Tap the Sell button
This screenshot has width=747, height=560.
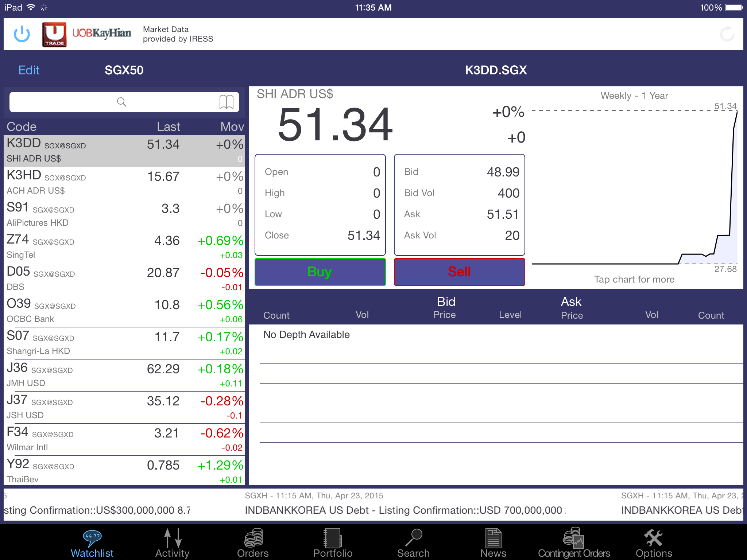(460, 272)
